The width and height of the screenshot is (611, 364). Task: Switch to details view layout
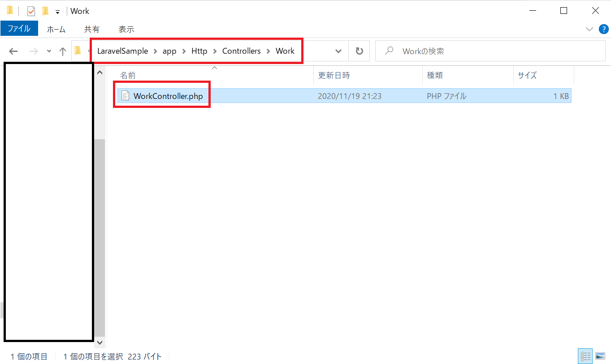coord(585,356)
